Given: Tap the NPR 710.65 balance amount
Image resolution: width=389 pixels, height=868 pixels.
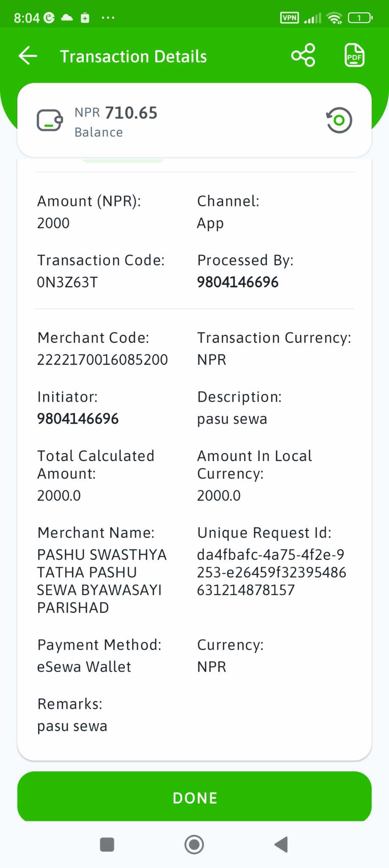Looking at the screenshot, I should click(116, 113).
